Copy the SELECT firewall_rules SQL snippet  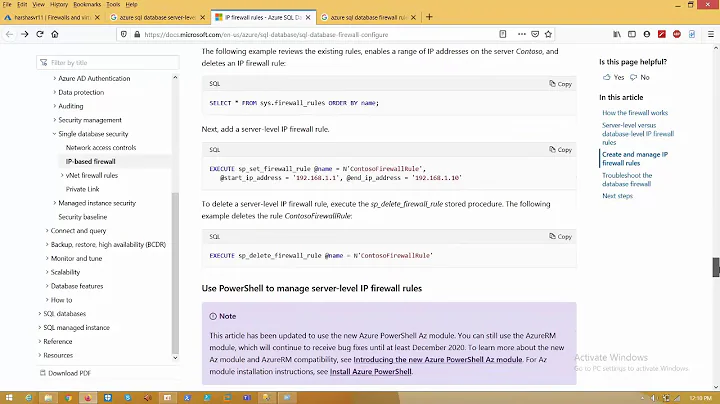coord(561,84)
